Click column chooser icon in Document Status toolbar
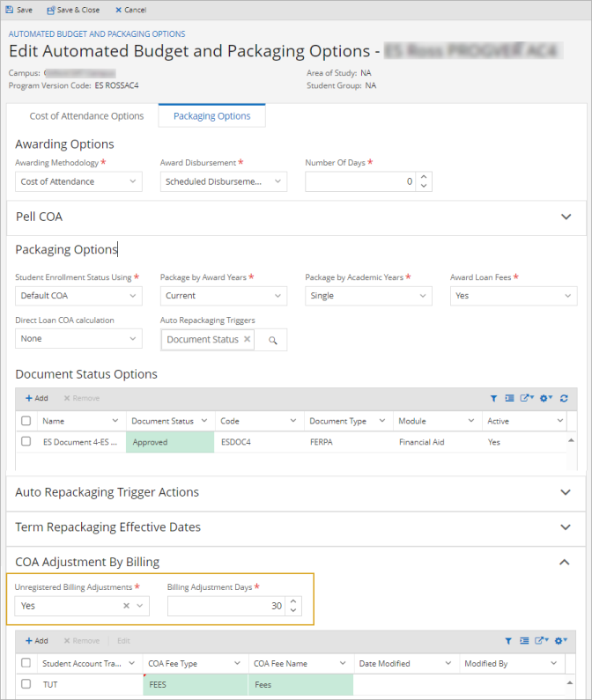 point(509,398)
